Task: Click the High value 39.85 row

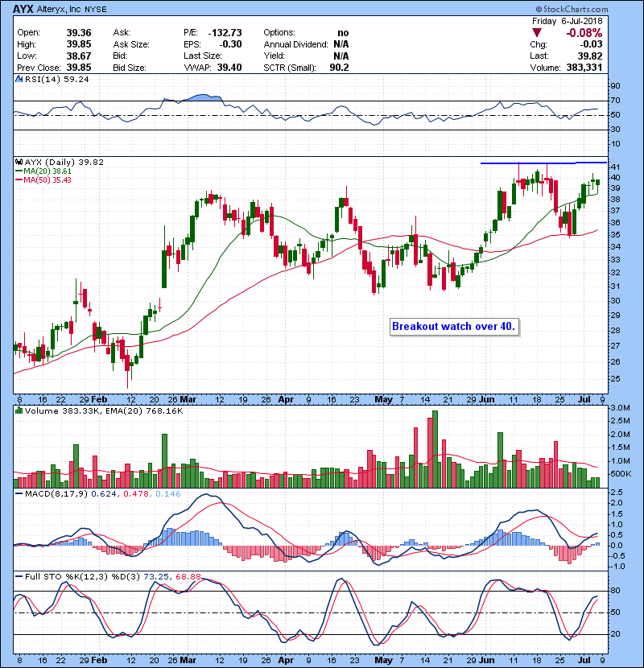Action: pyautogui.click(x=54, y=44)
